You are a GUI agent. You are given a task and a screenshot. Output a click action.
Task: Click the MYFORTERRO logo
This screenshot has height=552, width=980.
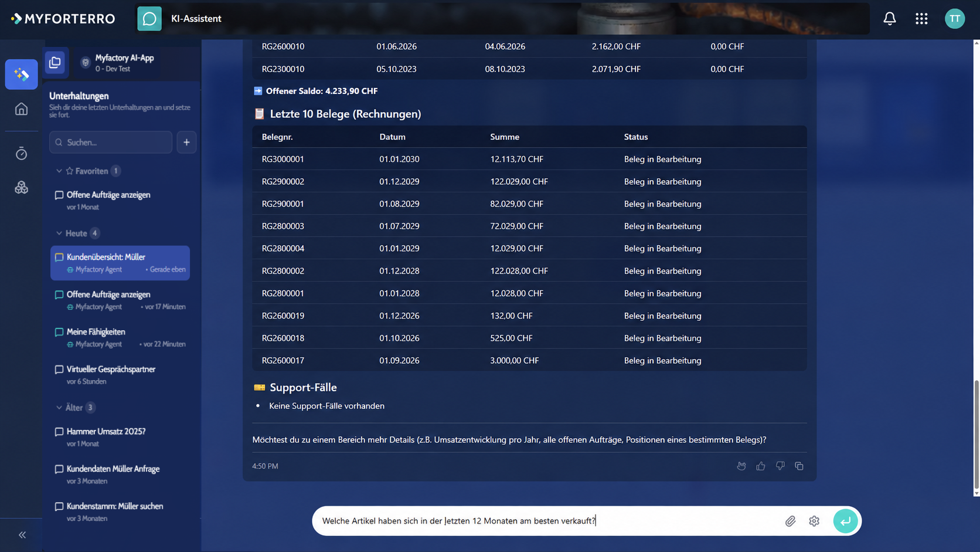click(x=63, y=19)
